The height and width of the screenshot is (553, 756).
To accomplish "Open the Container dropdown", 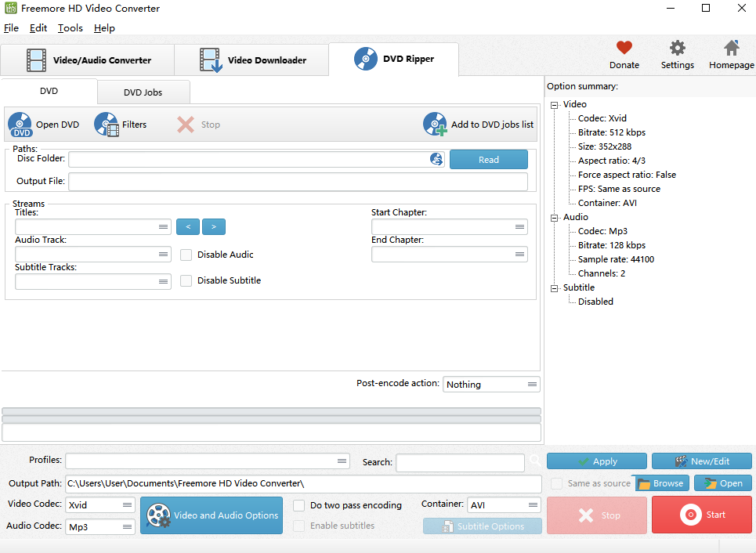I will pos(504,504).
